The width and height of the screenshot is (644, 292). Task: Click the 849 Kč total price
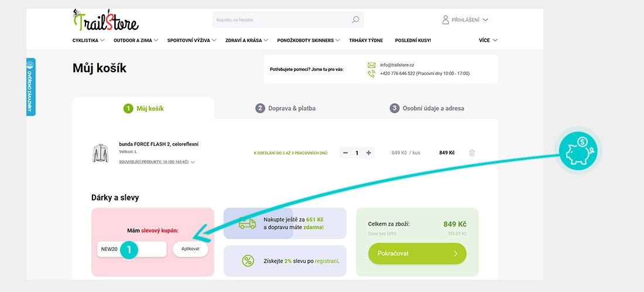455,225
